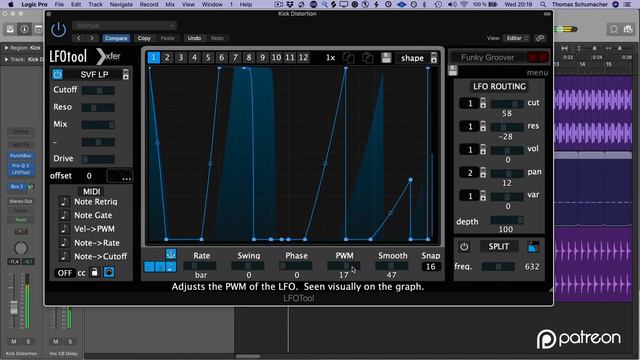
Task: Toggle Note->Rate MIDI option
Action: pyautogui.click(x=64, y=243)
